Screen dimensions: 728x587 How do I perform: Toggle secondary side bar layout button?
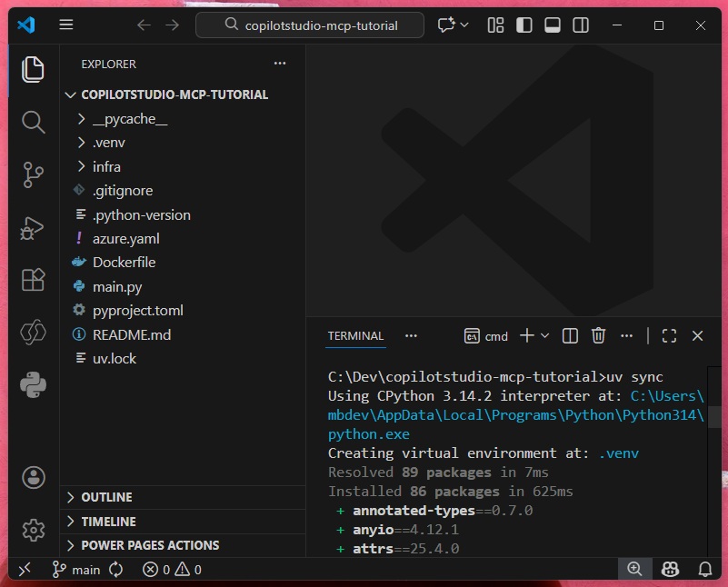[x=581, y=25]
